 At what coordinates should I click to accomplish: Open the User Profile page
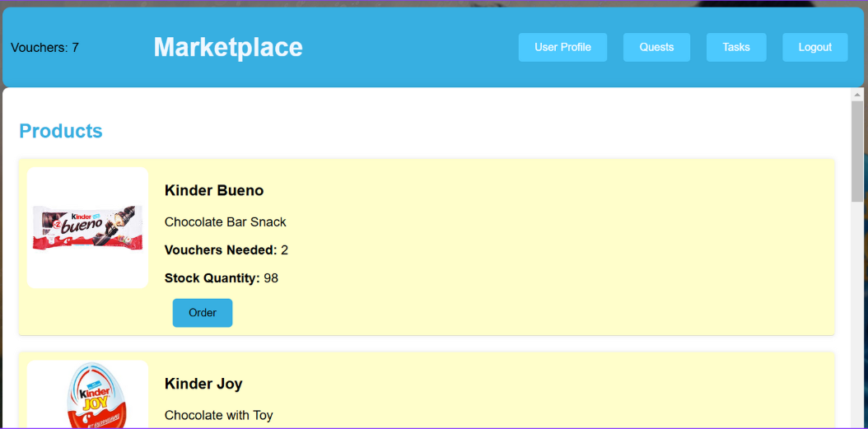tap(562, 47)
